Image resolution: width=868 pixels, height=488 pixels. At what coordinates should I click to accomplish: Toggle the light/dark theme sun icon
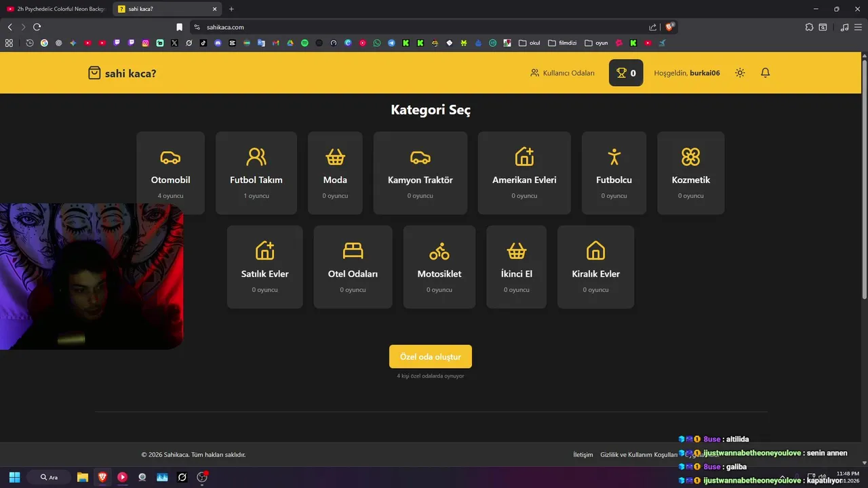(740, 73)
